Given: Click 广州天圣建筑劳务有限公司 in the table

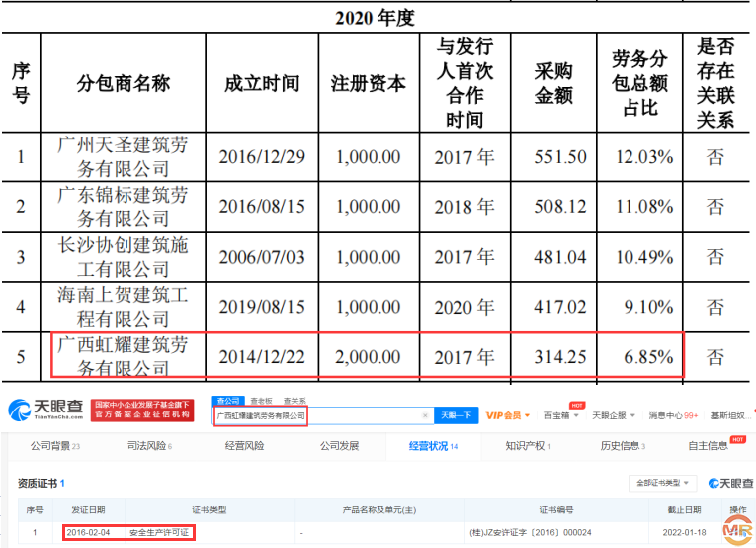Looking at the screenshot, I should point(123,156).
